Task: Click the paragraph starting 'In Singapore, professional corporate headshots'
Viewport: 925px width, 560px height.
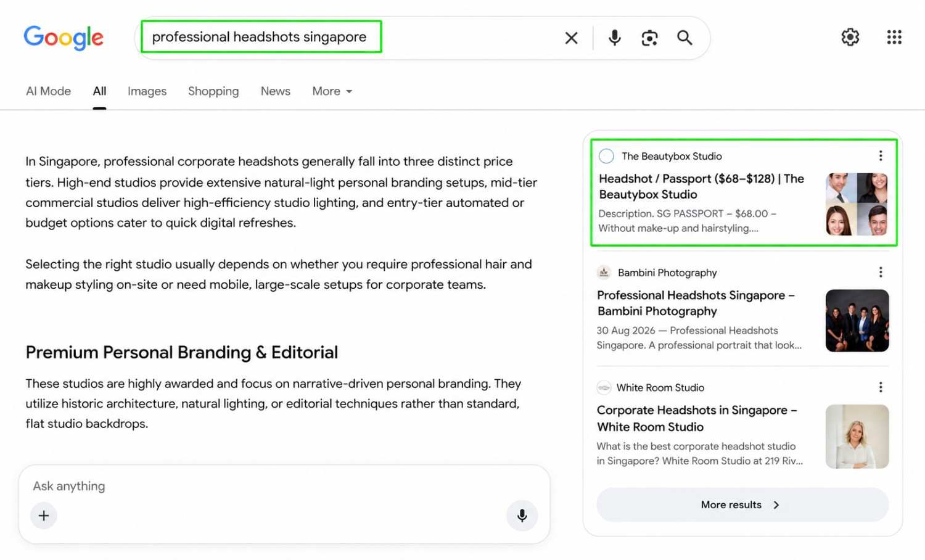Action: [x=281, y=192]
